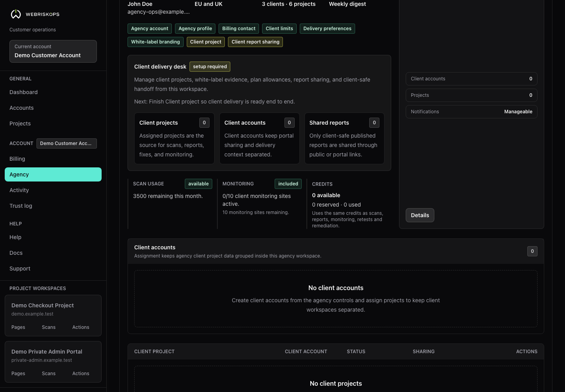Click the '0 available' credits text

coord(326,195)
